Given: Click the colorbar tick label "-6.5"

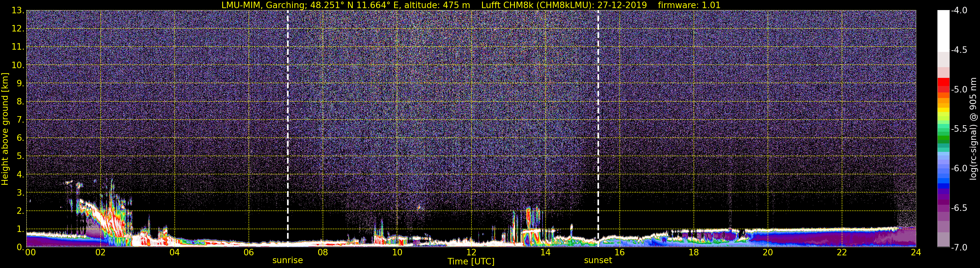Looking at the screenshot, I should pyautogui.click(x=959, y=208).
